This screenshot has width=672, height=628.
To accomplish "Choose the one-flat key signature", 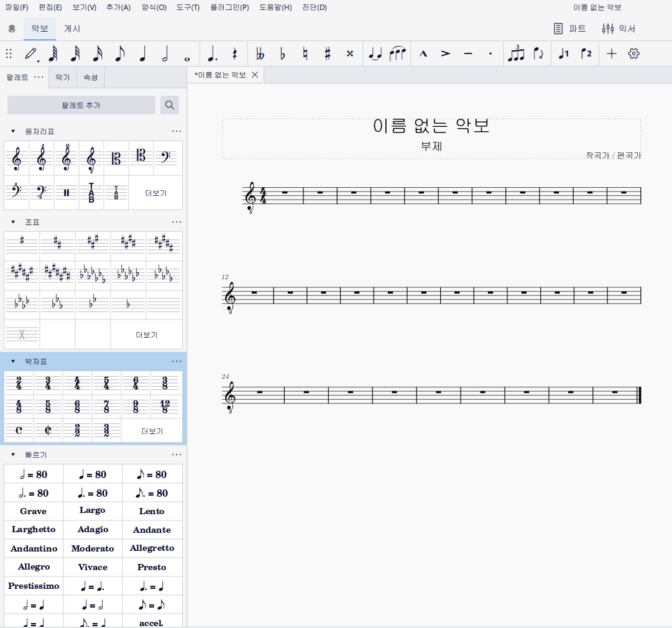I will tap(128, 304).
